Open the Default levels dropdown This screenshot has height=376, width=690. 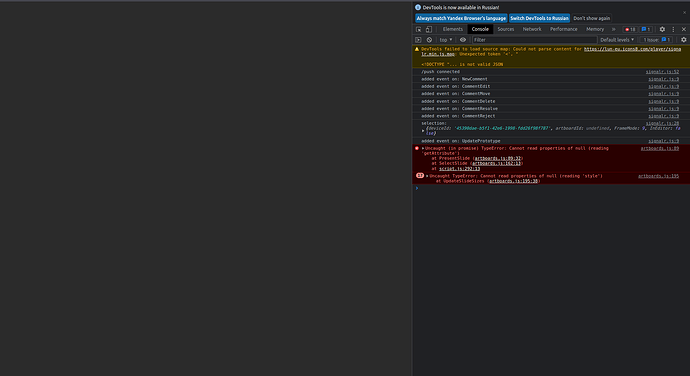(x=617, y=40)
